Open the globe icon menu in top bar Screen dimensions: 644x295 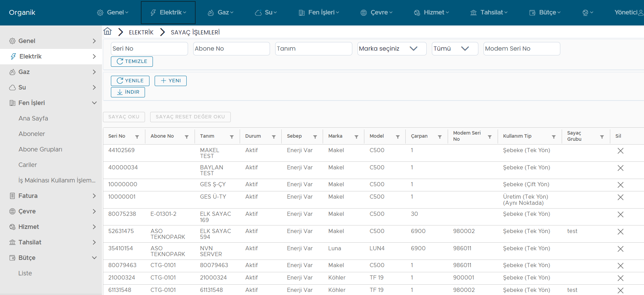coord(588,12)
